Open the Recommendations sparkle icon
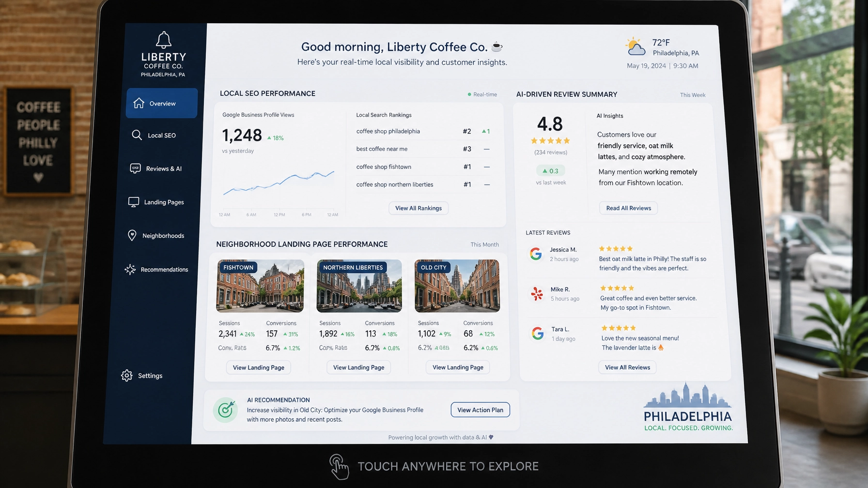The width and height of the screenshot is (868, 488). pos(130,269)
